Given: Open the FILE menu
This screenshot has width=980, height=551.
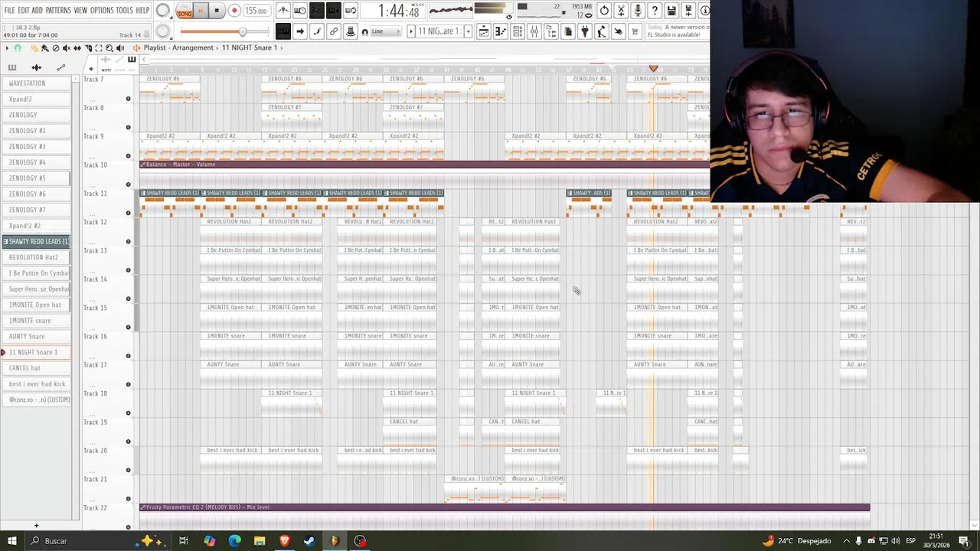Looking at the screenshot, I should pyautogui.click(x=9, y=11).
